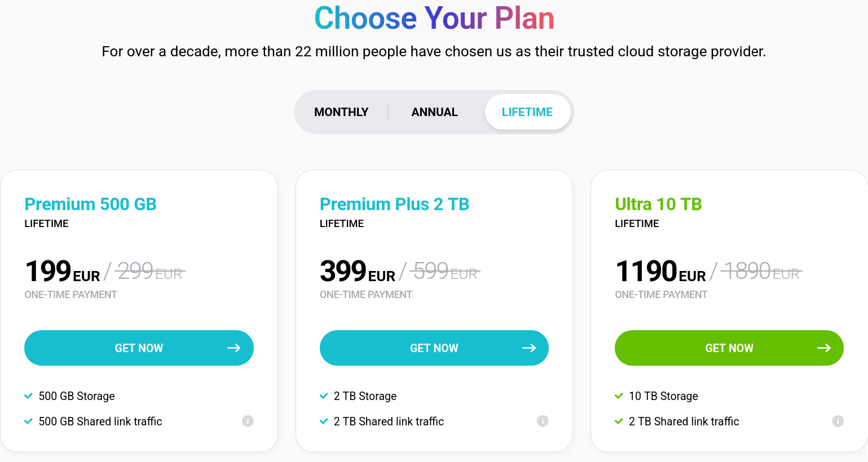Click green checkmark beside 10 TB Storage
Image resolution: width=868 pixels, height=462 pixels.
(x=619, y=396)
